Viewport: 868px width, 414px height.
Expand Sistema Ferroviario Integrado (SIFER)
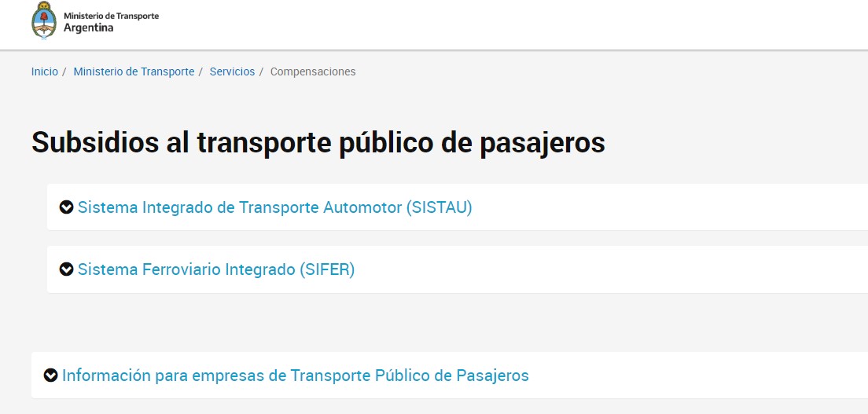point(216,269)
